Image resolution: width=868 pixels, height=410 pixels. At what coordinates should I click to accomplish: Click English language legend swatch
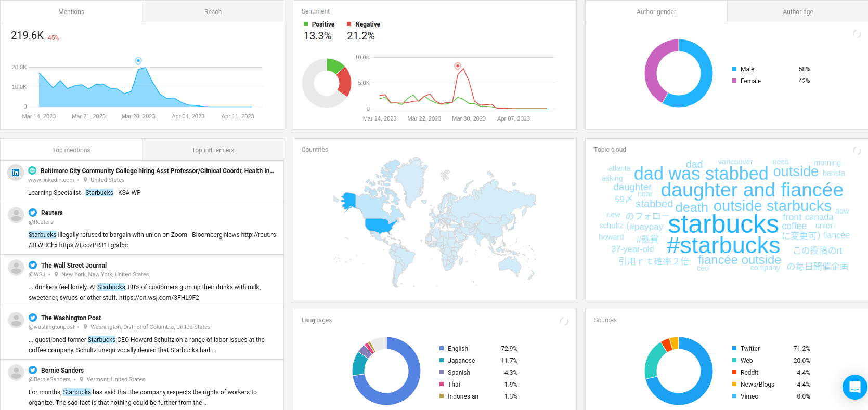(442, 348)
